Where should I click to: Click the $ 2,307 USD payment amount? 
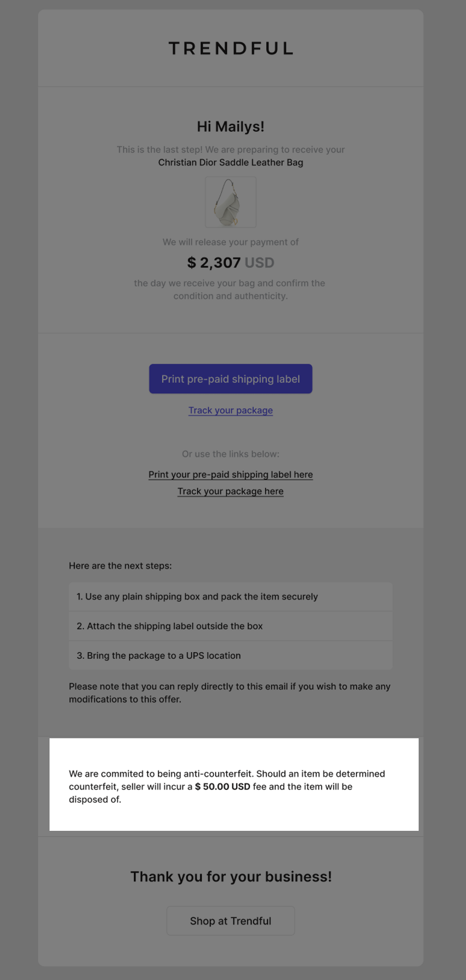click(x=231, y=263)
